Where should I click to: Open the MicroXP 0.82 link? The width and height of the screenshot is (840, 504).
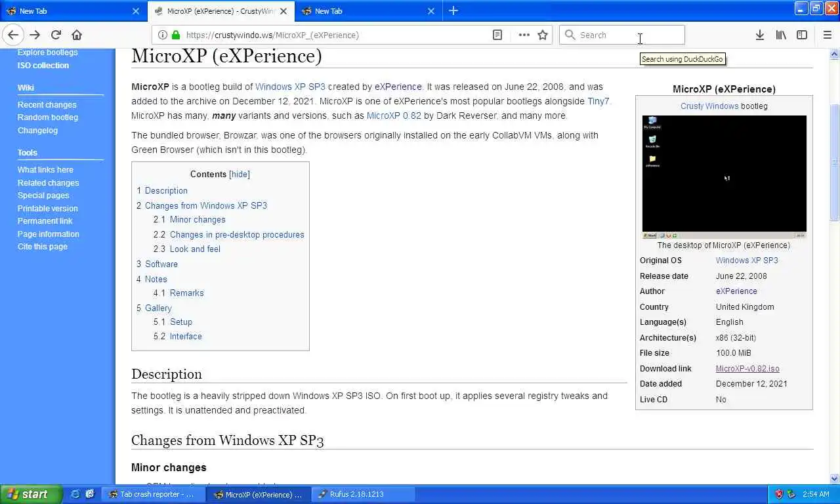coord(394,115)
